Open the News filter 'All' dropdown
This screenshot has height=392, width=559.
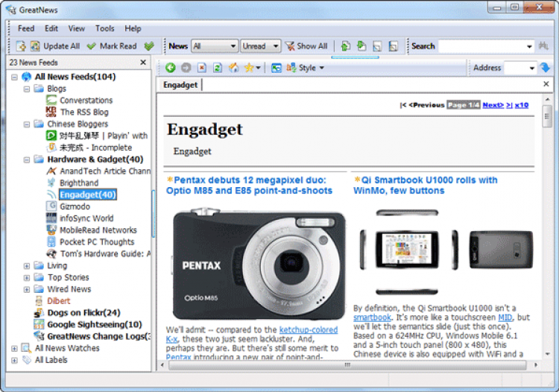tap(215, 46)
